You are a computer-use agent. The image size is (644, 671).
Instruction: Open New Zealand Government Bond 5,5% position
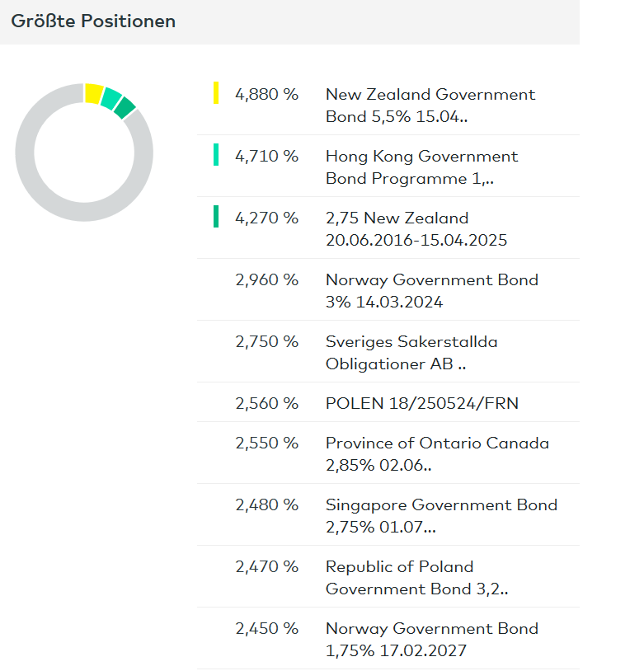click(x=430, y=106)
